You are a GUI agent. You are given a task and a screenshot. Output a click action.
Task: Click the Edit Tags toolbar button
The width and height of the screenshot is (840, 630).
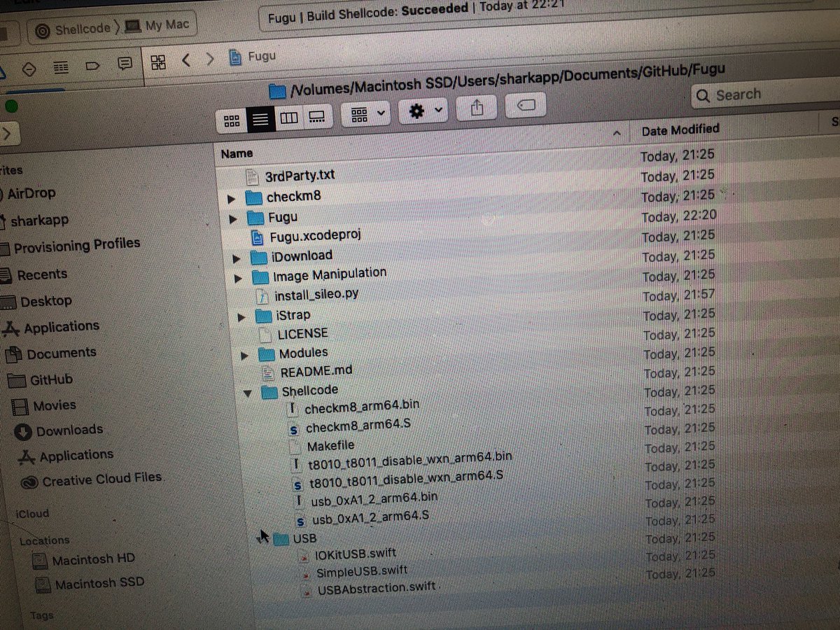tap(526, 105)
